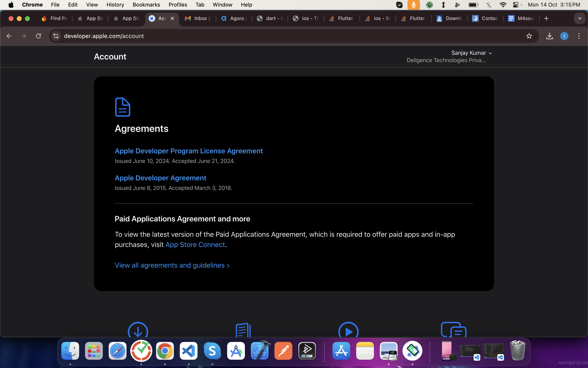Switch to the dart tab

(270, 18)
